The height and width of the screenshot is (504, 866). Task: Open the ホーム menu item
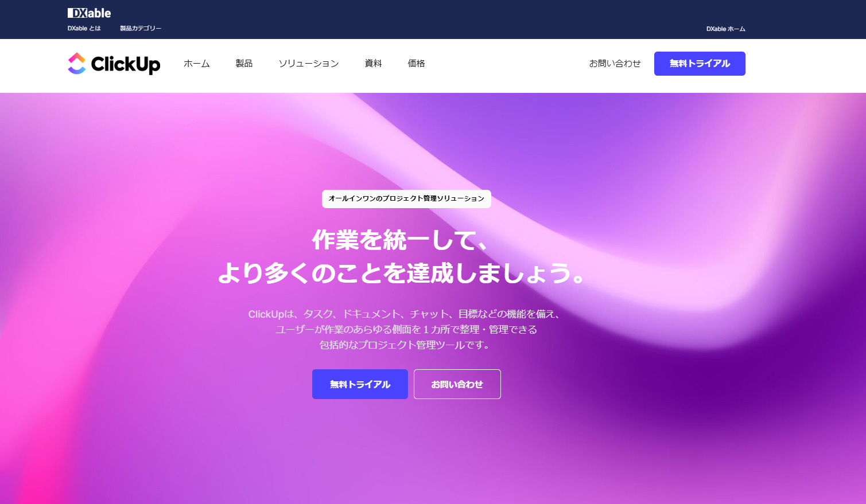[197, 64]
